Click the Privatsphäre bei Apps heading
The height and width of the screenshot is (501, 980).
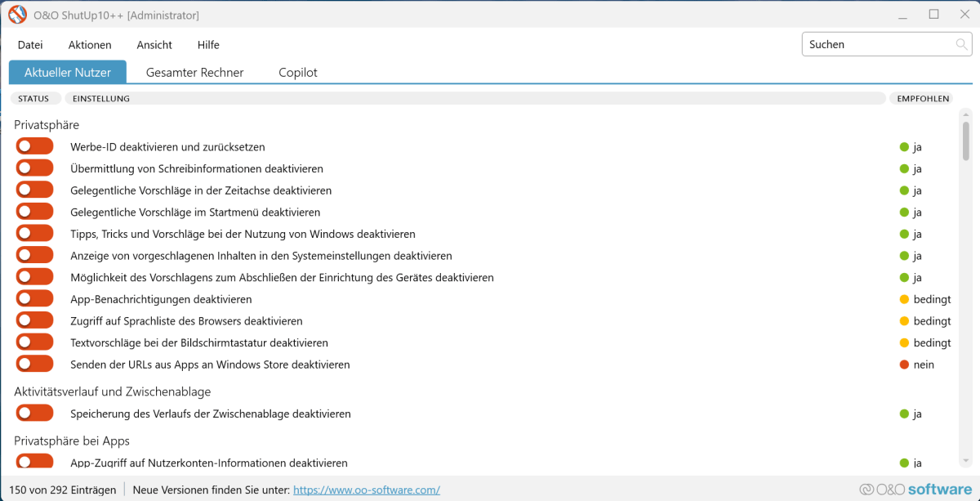(x=72, y=441)
